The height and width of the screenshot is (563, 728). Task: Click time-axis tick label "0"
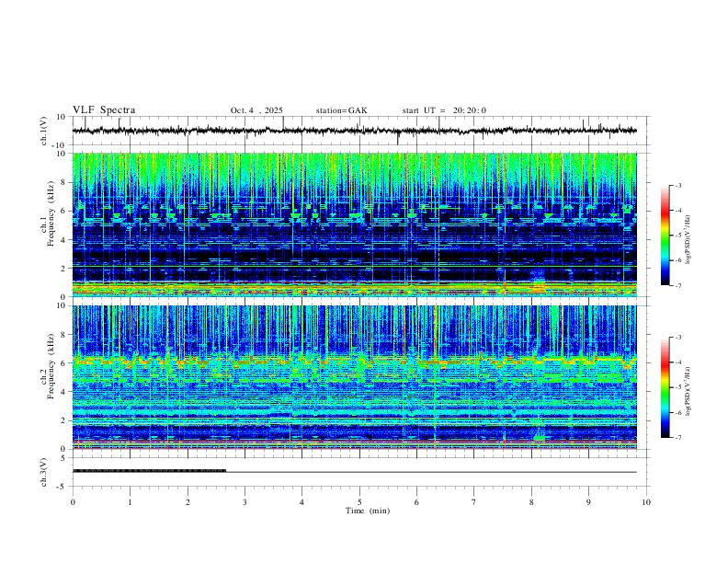coord(73,502)
